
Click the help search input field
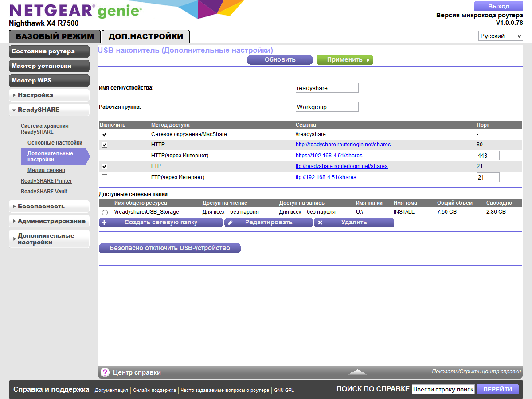tap(443, 389)
